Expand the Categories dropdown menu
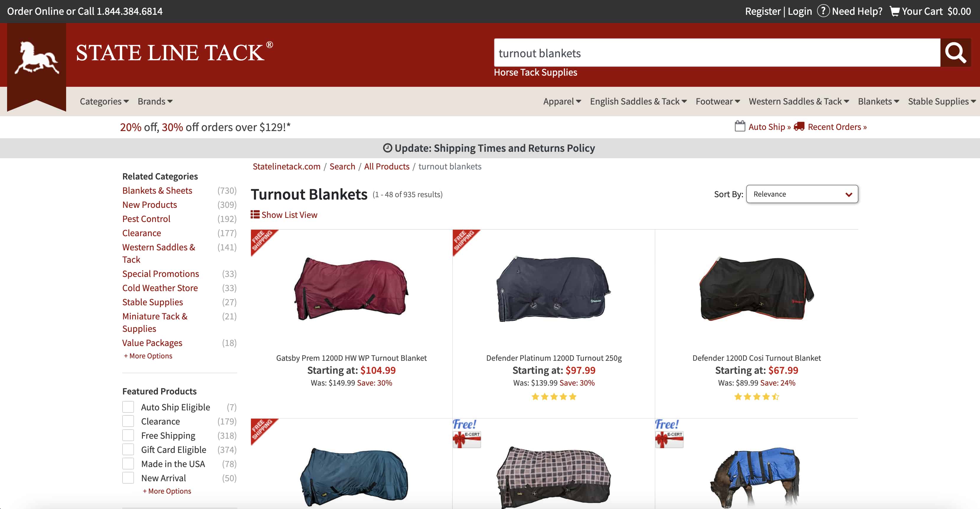Viewport: 980px width, 509px height. [104, 101]
